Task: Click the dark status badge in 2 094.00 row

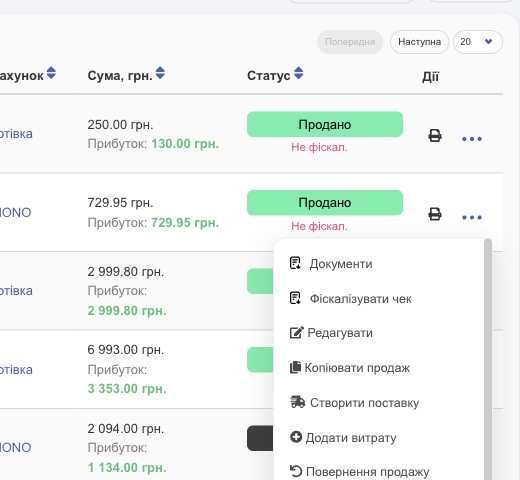Action: click(x=260, y=438)
